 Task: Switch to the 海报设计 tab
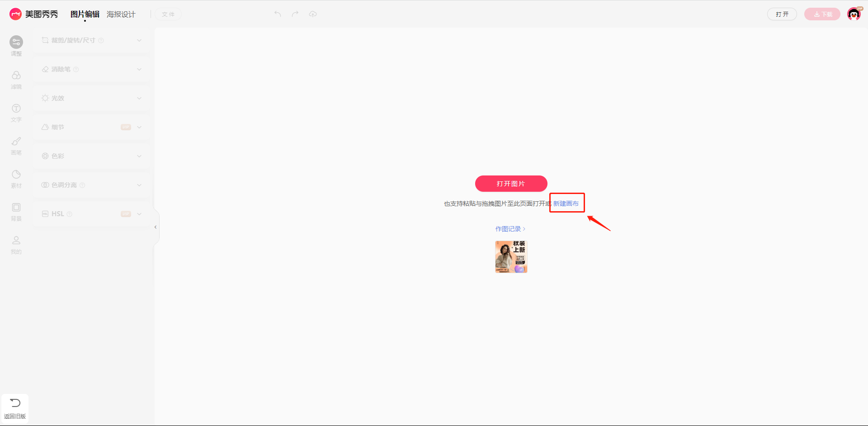(x=121, y=14)
